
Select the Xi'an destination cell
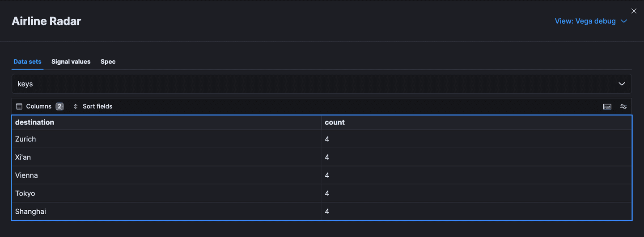coord(23,157)
